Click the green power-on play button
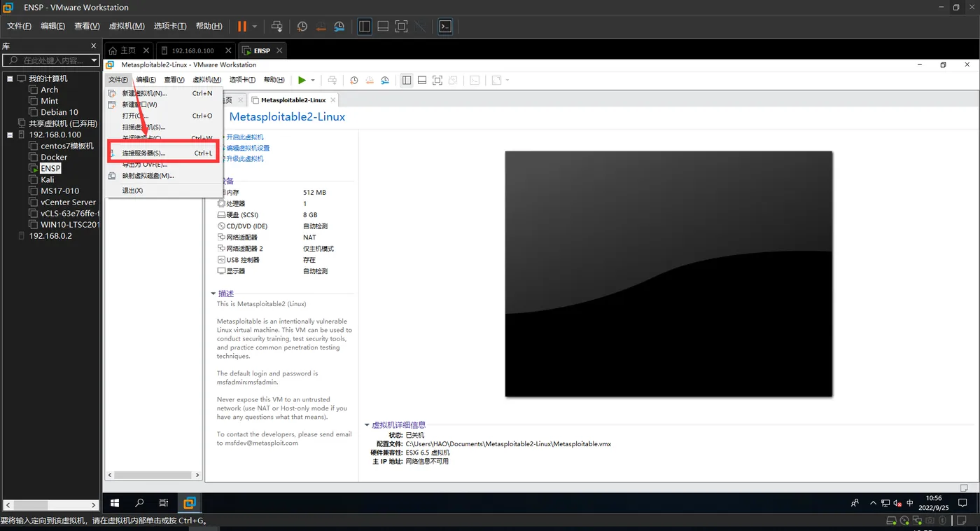This screenshot has height=531, width=980. pos(302,81)
